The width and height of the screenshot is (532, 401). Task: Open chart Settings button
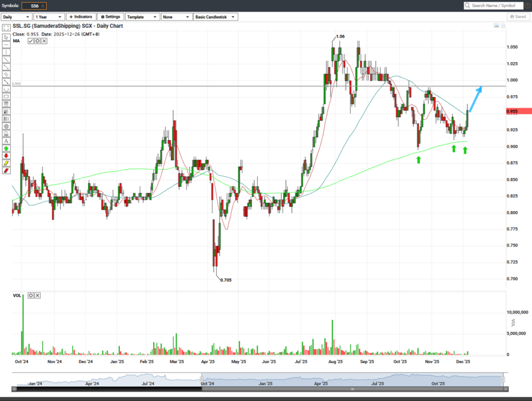click(110, 17)
